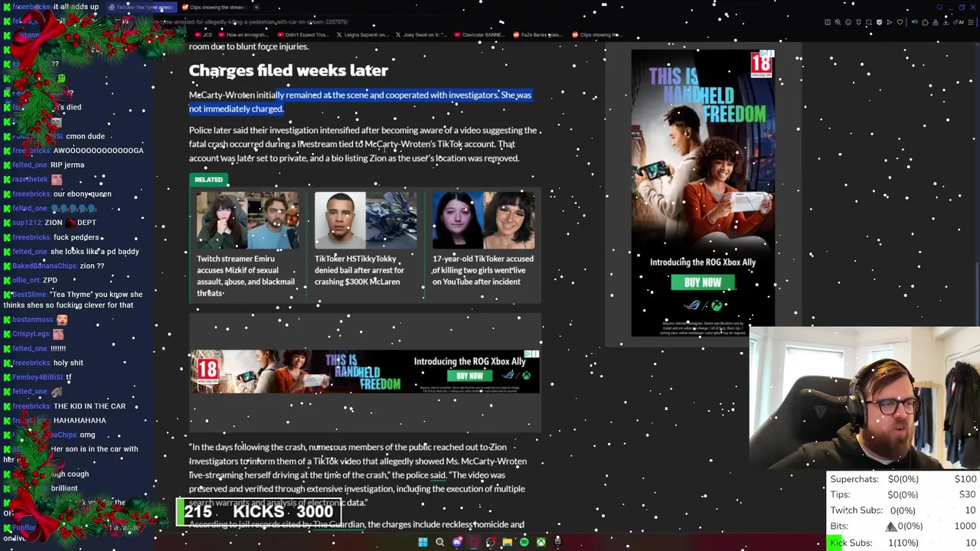Screen dimensions: 980x551
Task: Click the zoom magnifier icon in address bar
Action: pyautogui.click(x=838, y=22)
